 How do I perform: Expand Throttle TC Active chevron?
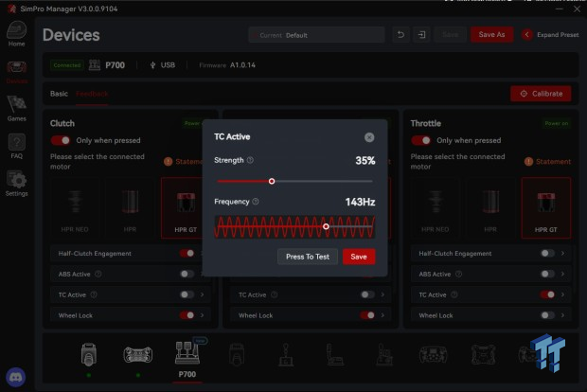pos(562,294)
